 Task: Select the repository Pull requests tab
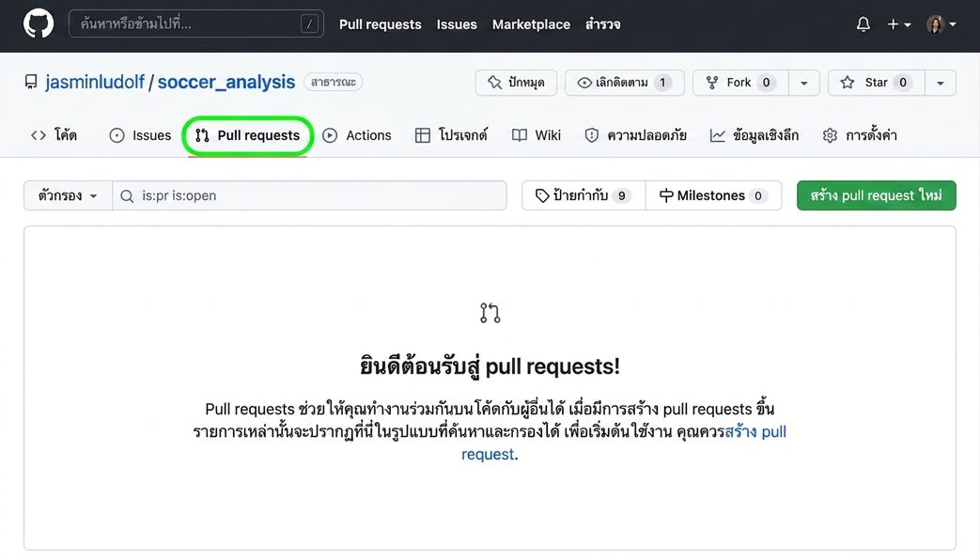247,135
